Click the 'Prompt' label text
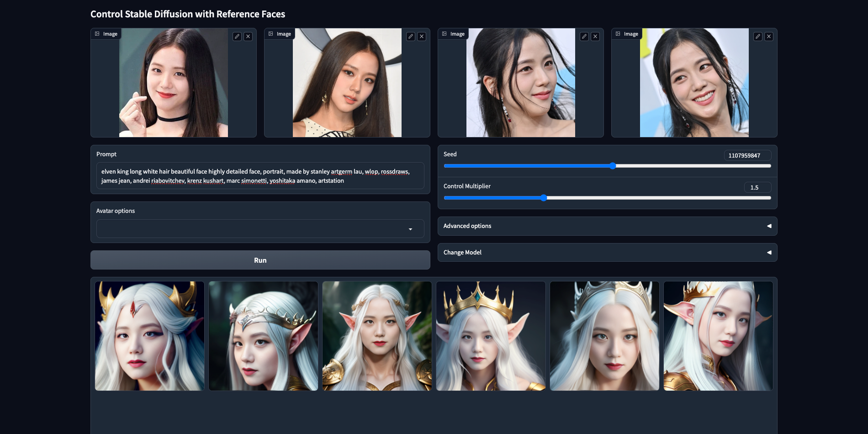This screenshot has height=434, width=868. coord(106,154)
